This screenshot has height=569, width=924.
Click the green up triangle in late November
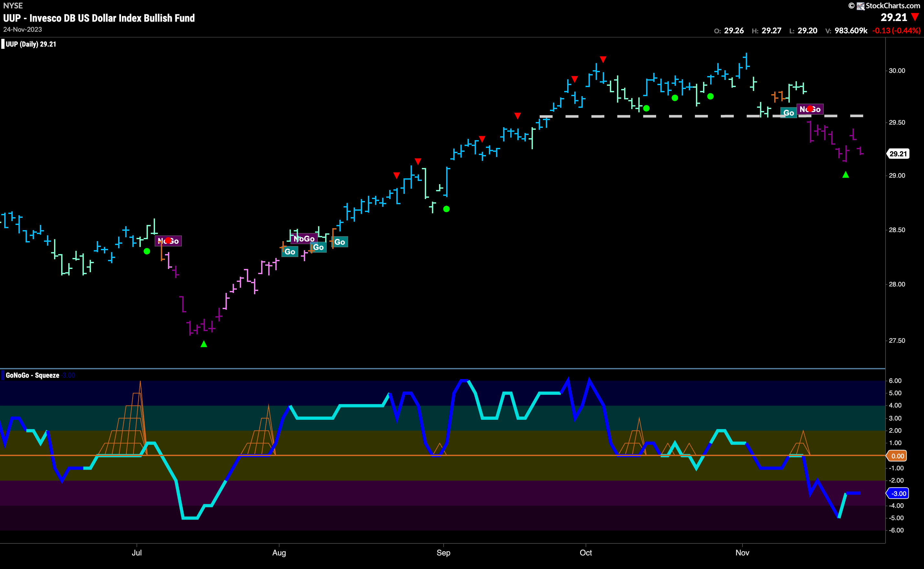845,174
